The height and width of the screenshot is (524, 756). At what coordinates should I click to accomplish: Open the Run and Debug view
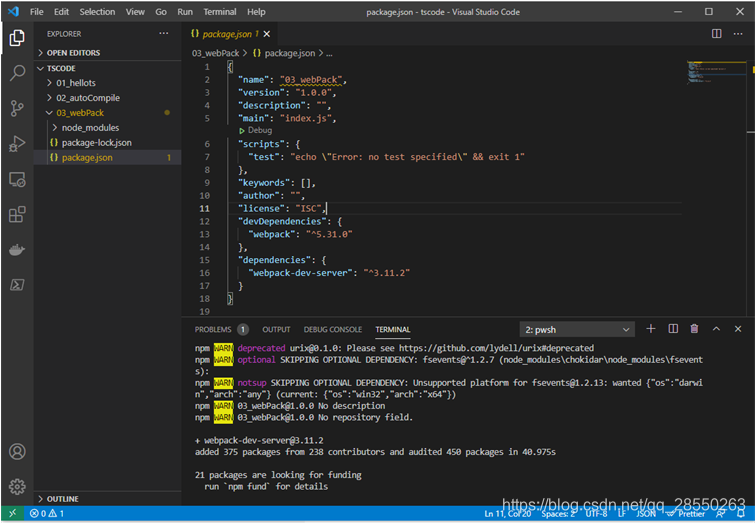(x=17, y=143)
